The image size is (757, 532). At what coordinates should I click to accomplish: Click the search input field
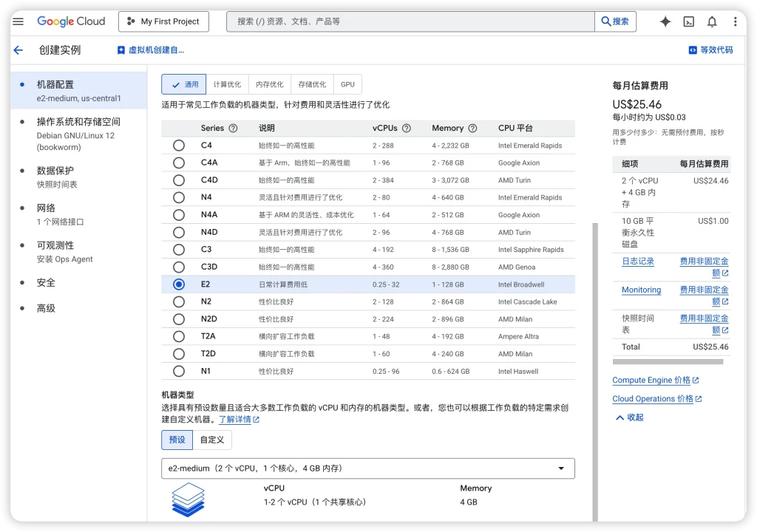(x=410, y=21)
